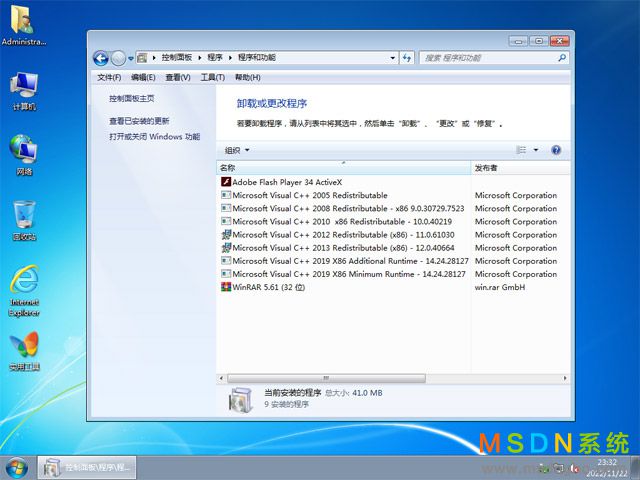
Task: Select Visual C++ 2019 Additional Runtime icon
Action: click(x=226, y=260)
